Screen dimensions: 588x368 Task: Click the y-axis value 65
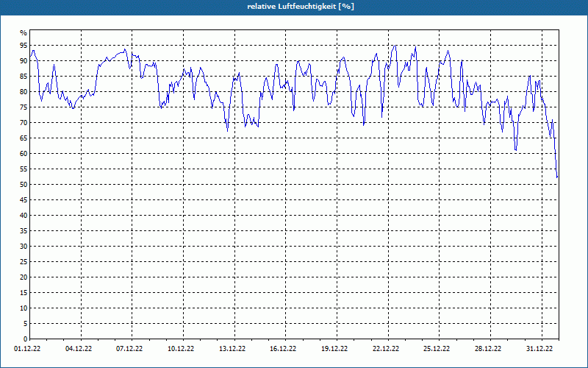[24, 138]
